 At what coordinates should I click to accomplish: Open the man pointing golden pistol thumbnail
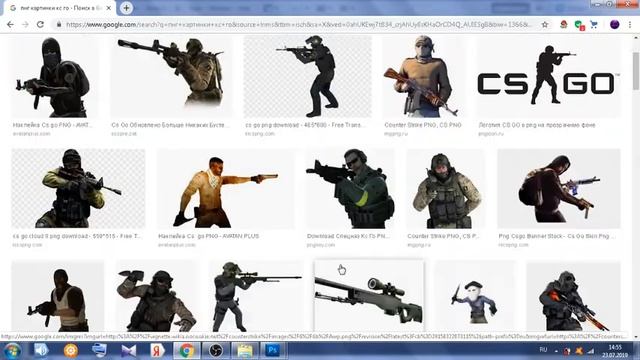225,189
